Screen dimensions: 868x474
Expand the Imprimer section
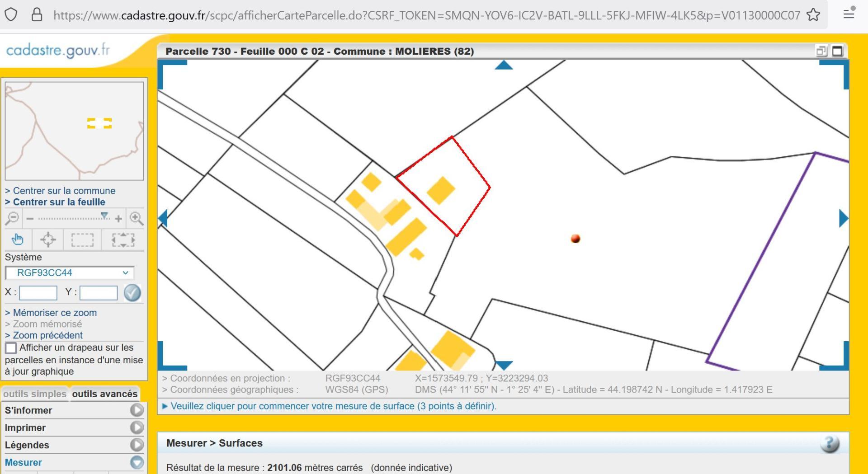(137, 427)
